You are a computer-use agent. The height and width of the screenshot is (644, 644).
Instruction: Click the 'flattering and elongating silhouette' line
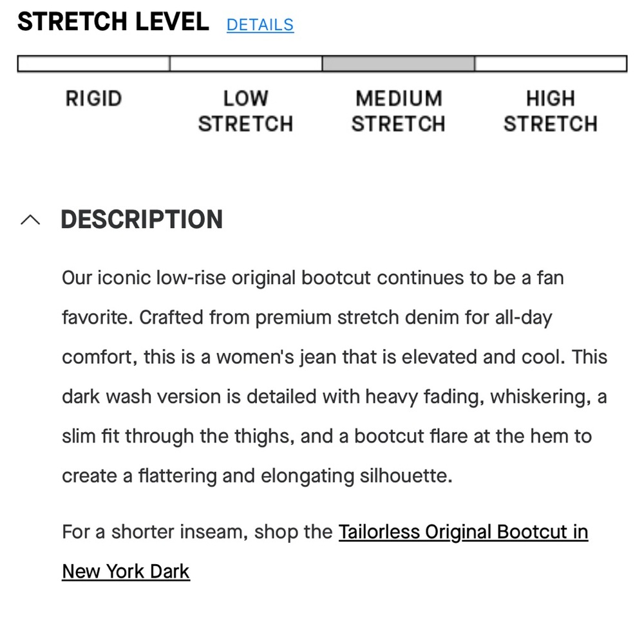[x=257, y=476]
